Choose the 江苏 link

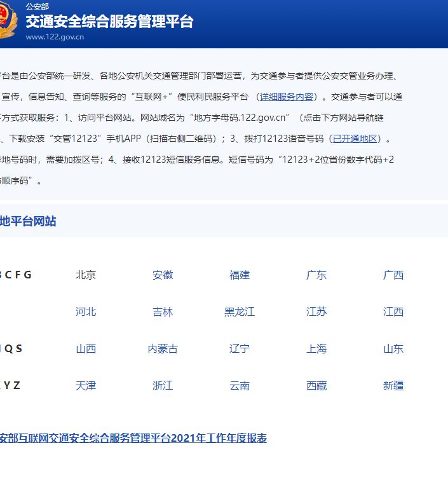(x=316, y=311)
